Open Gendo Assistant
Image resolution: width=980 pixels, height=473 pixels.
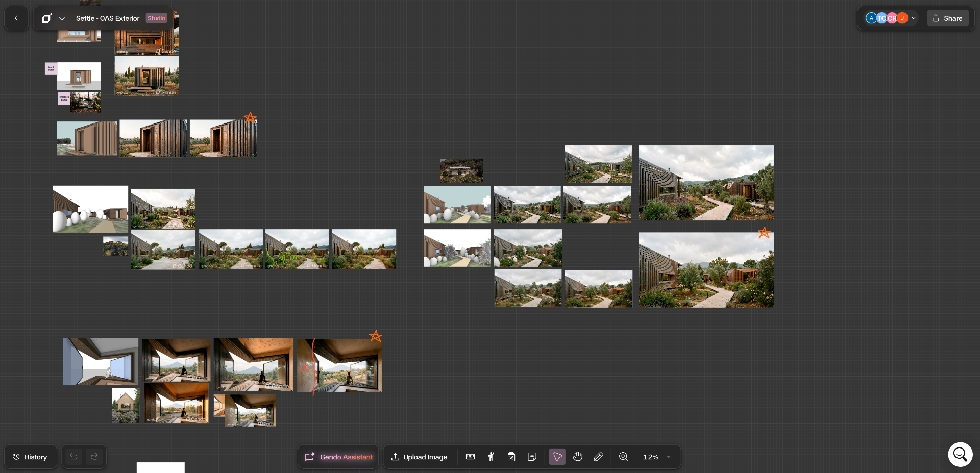pyautogui.click(x=339, y=457)
